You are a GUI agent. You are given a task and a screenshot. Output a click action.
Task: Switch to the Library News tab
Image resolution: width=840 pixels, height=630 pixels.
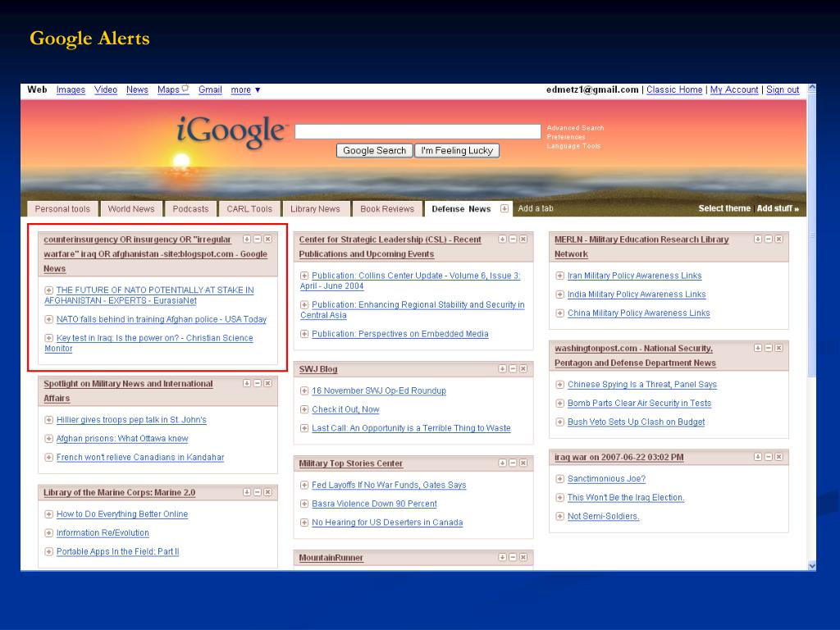pyautogui.click(x=315, y=209)
